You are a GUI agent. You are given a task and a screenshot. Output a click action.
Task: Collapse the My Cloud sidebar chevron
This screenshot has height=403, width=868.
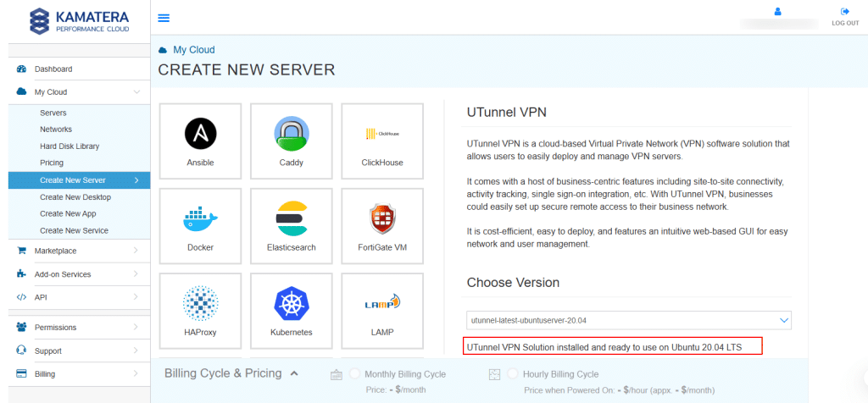[x=137, y=91]
